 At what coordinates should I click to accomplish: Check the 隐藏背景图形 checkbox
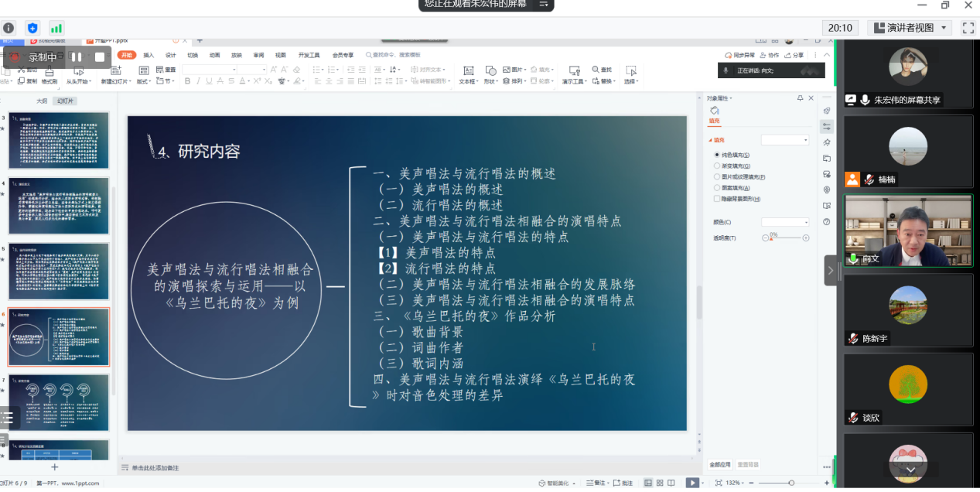(x=716, y=199)
